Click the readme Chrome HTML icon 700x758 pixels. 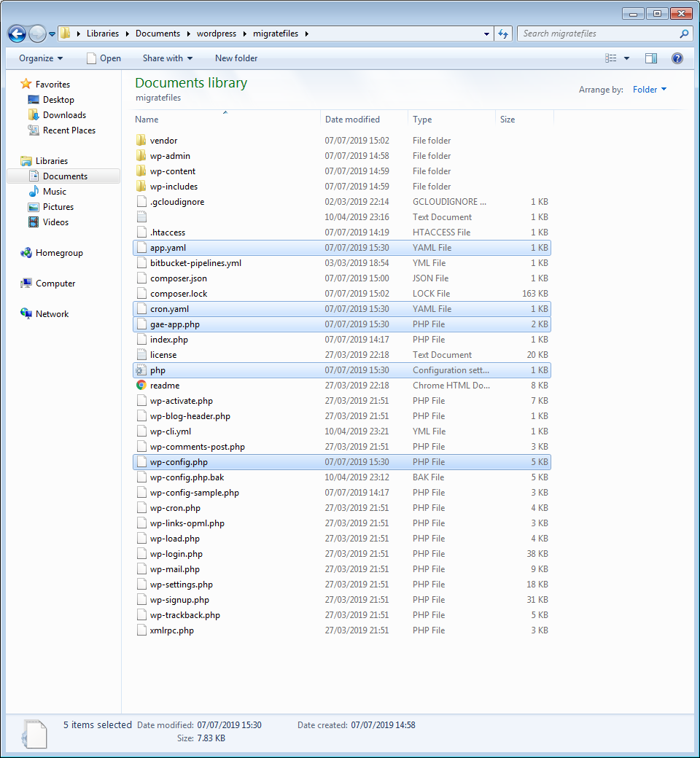click(141, 386)
